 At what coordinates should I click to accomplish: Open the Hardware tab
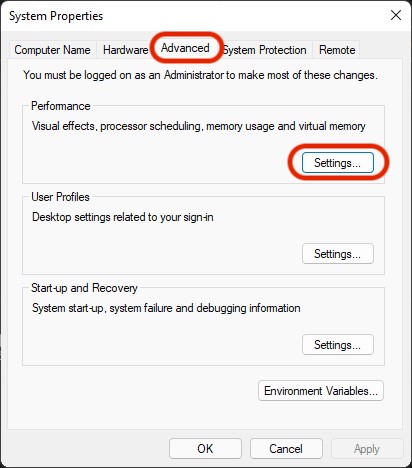click(125, 50)
